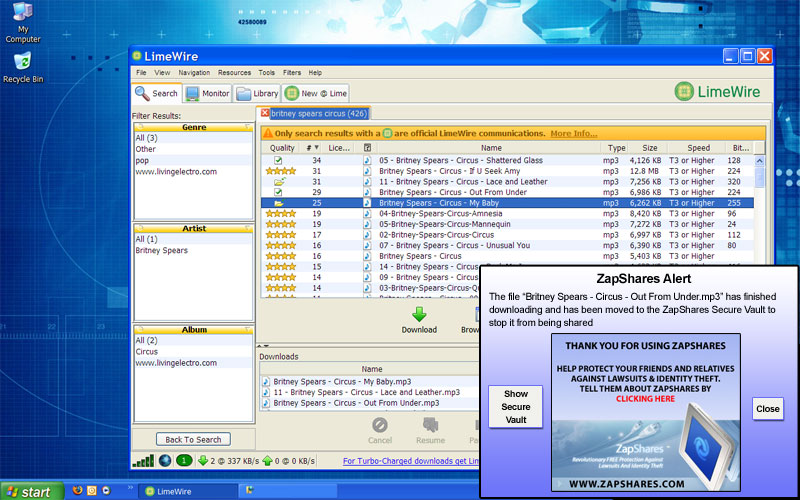800x500 pixels.
Task: Open the Album filter header dropdown arrow
Action: point(248,330)
